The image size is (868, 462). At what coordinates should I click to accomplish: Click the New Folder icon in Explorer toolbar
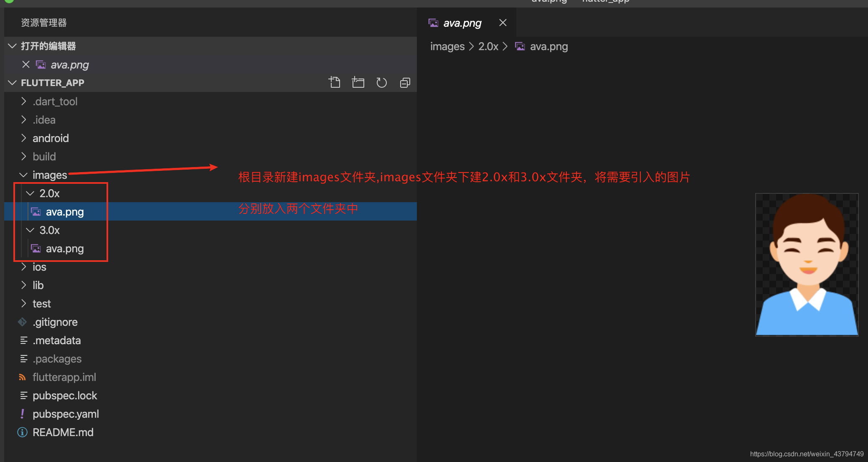[358, 82]
